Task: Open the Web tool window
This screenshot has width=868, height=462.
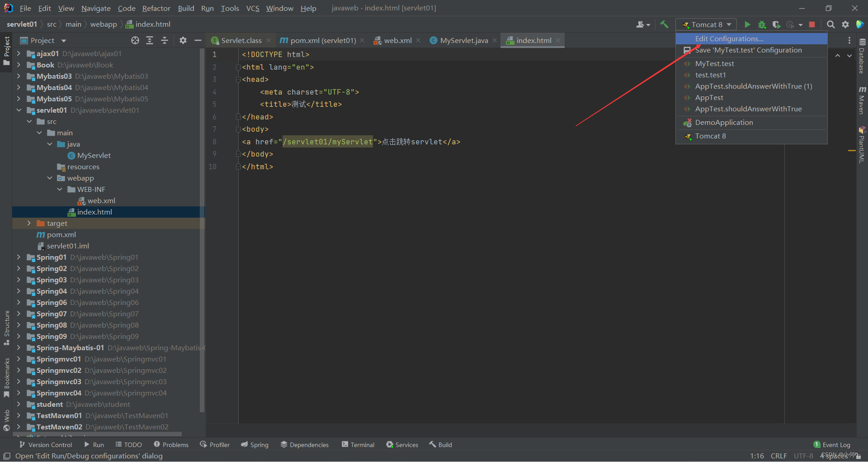Action: pyautogui.click(x=6, y=420)
